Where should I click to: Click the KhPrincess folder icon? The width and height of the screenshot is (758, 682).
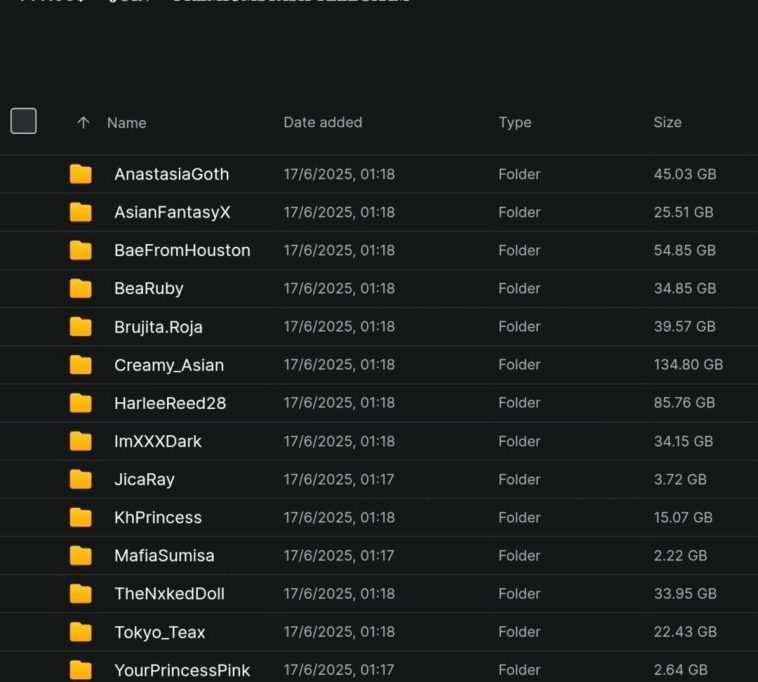(81, 517)
